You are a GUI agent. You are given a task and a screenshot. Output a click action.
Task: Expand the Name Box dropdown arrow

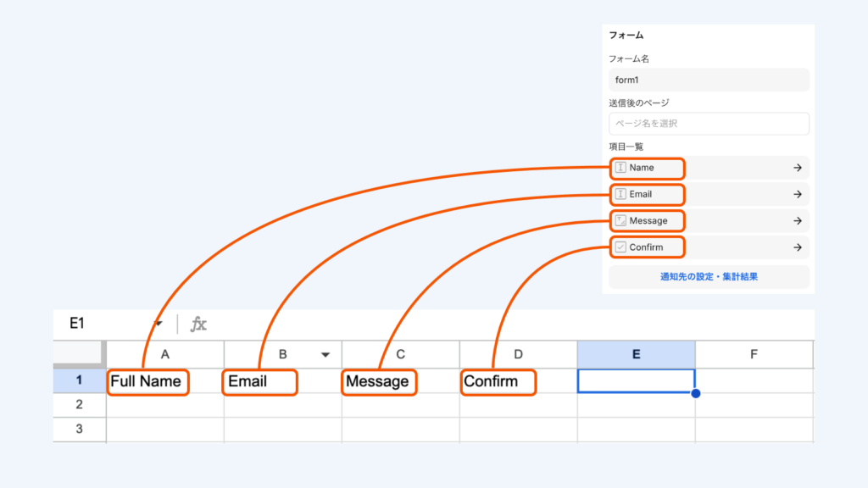point(159,324)
